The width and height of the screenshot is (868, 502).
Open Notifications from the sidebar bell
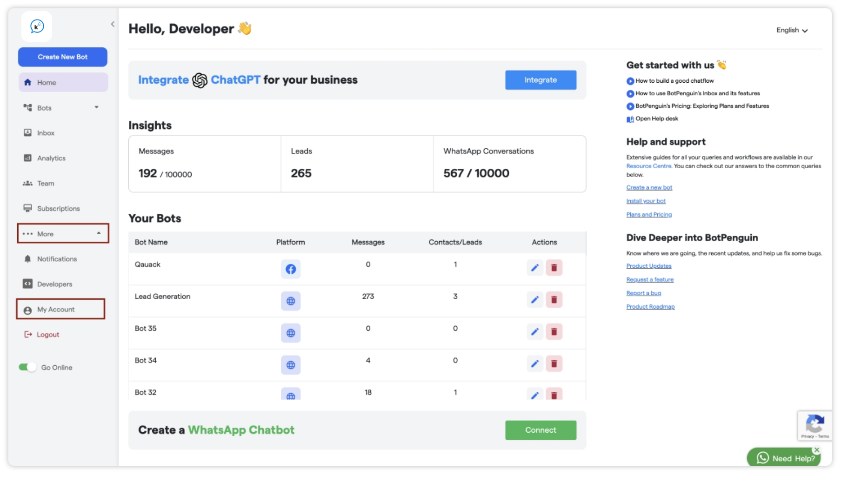click(x=57, y=259)
